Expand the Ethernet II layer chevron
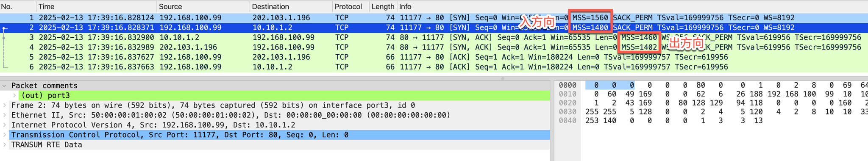The image size is (868, 161). 5,115
